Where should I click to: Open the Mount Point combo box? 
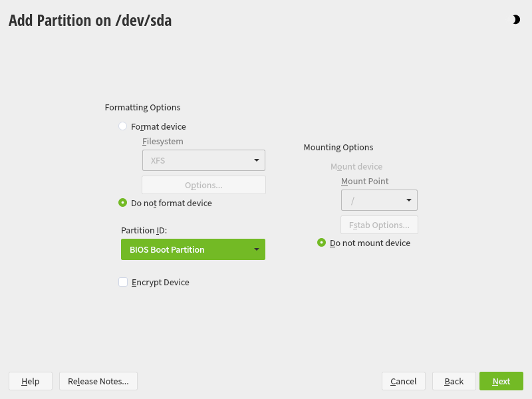tap(379, 200)
